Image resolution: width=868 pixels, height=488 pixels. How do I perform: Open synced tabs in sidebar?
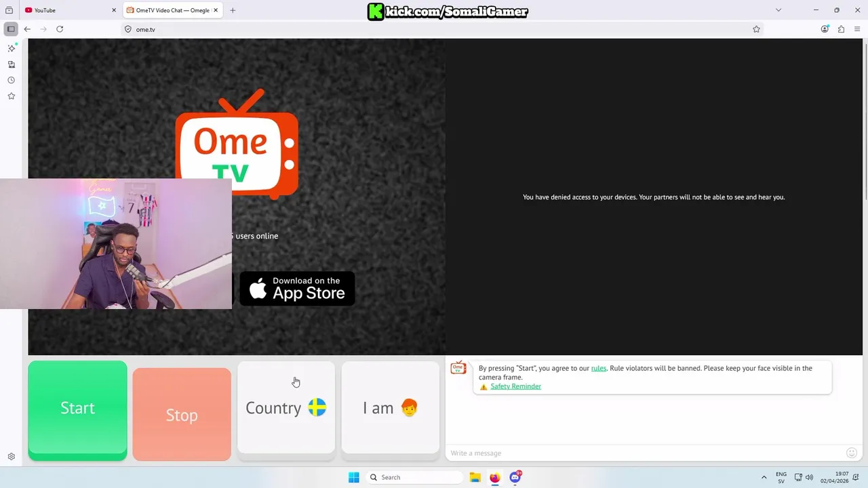12,64
